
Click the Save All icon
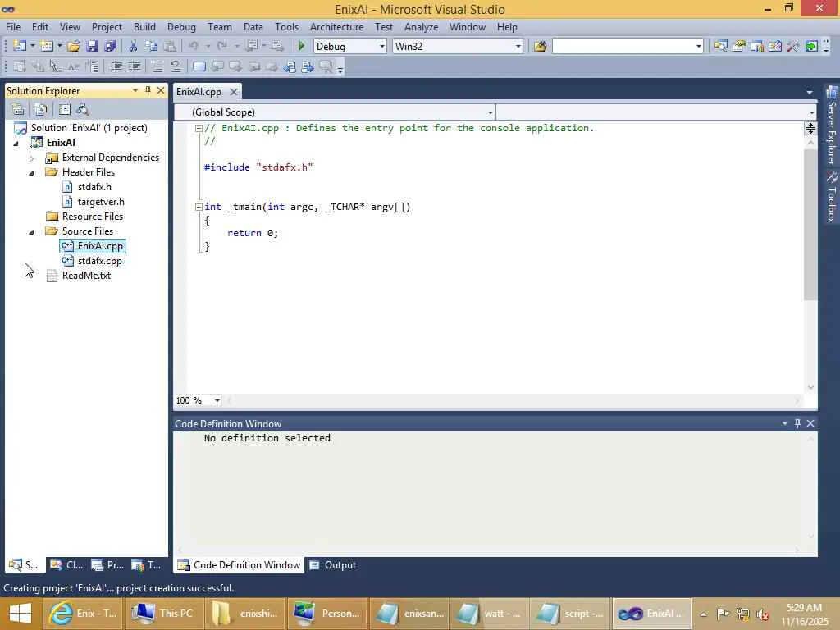click(110, 47)
